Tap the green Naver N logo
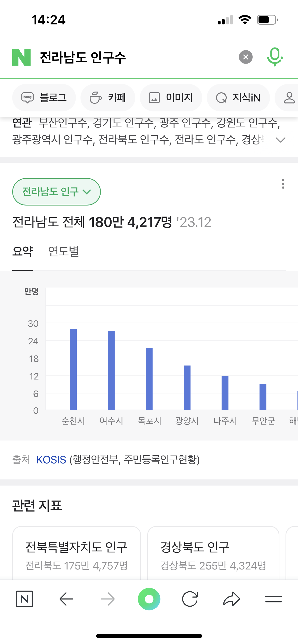298x644 pixels. [x=21, y=57]
